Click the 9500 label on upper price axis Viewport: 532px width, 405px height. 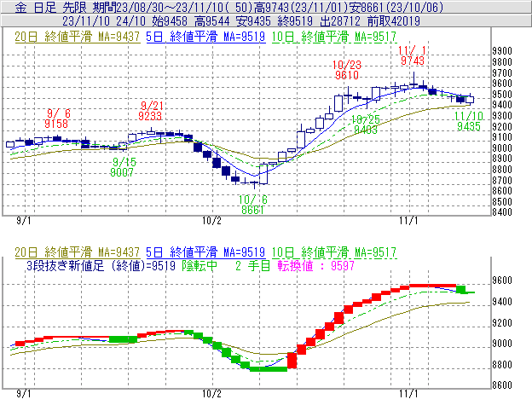[x=502, y=95]
